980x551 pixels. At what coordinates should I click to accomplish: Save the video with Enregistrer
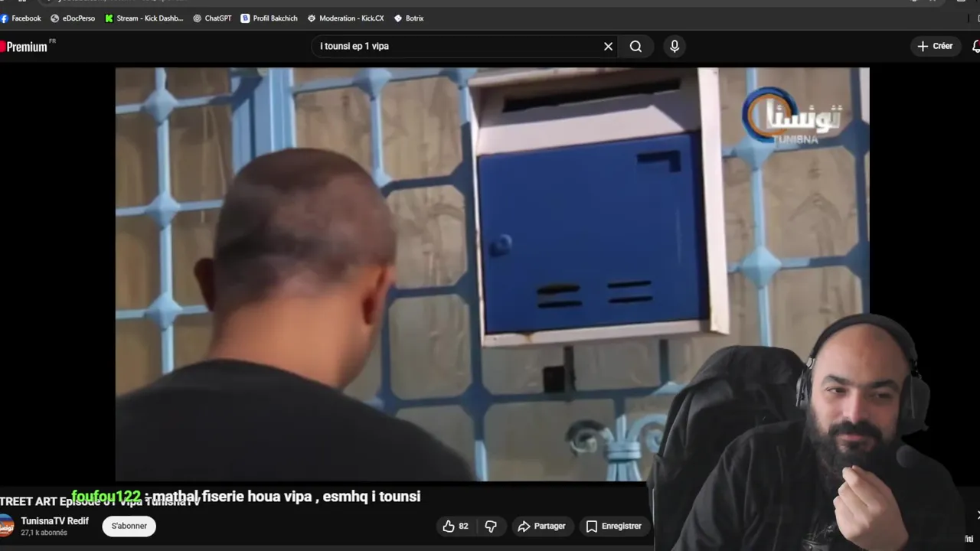pos(613,527)
